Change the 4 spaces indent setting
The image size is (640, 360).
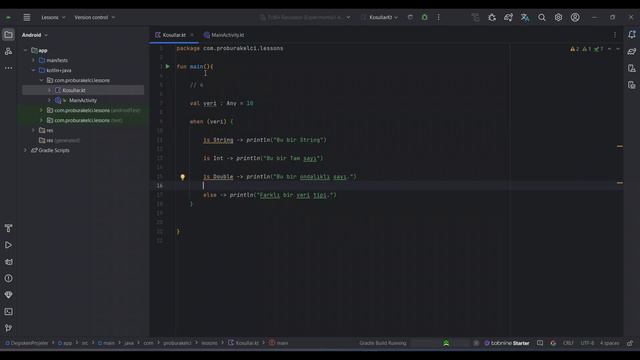(609, 343)
